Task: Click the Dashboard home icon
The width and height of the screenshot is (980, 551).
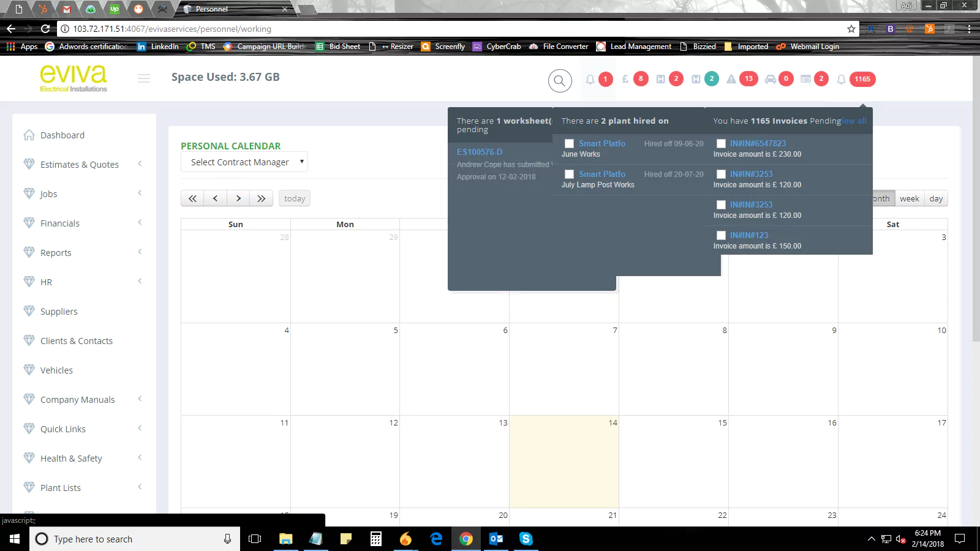Action: tap(29, 135)
